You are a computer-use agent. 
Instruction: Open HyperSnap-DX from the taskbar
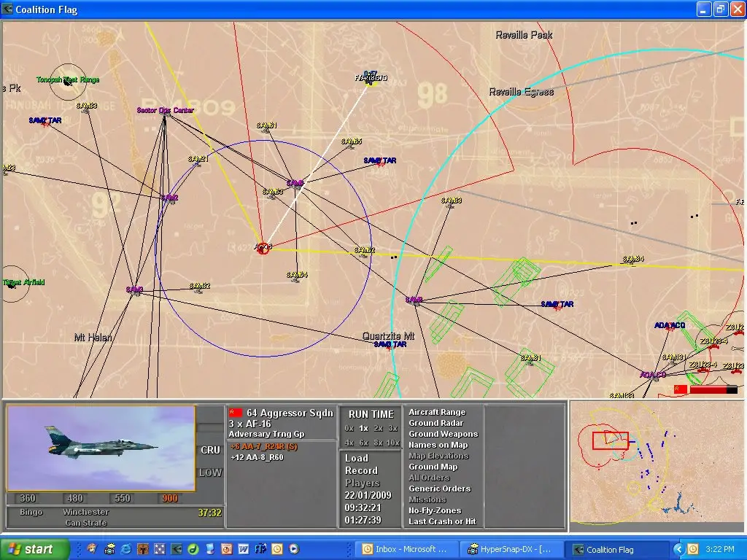tap(511, 549)
